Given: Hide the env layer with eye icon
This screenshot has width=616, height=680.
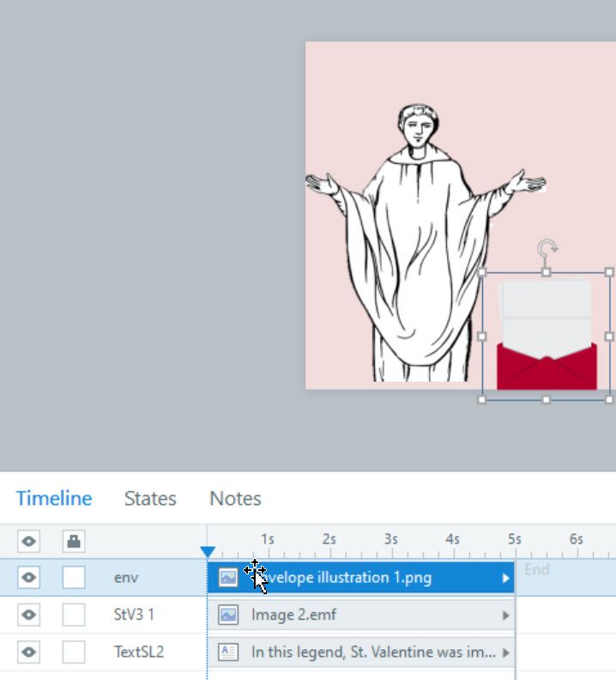Looking at the screenshot, I should click(x=28, y=578).
